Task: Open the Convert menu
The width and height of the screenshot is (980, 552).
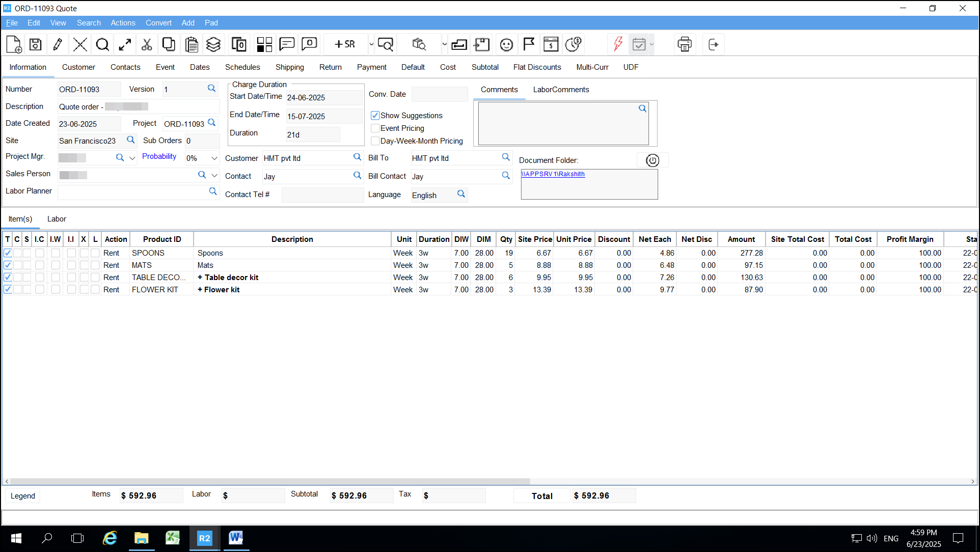Action: pos(158,23)
